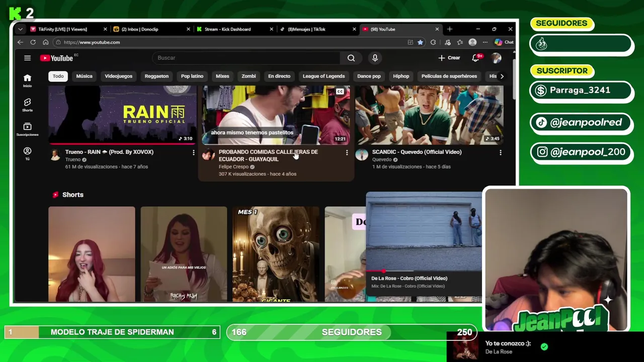Open the red-haired woman laughing short
The height and width of the screenshot is (362, 644).
click(92, 254)
